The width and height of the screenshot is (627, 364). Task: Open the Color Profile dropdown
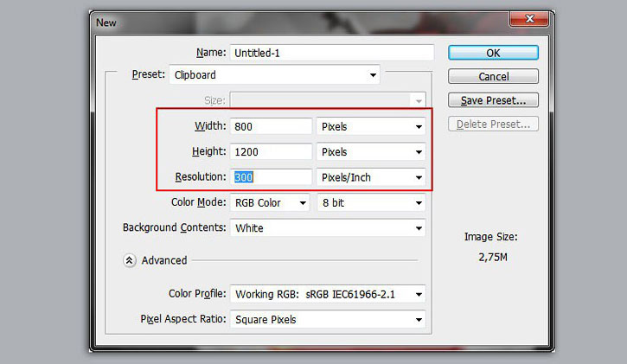(328, 294)
